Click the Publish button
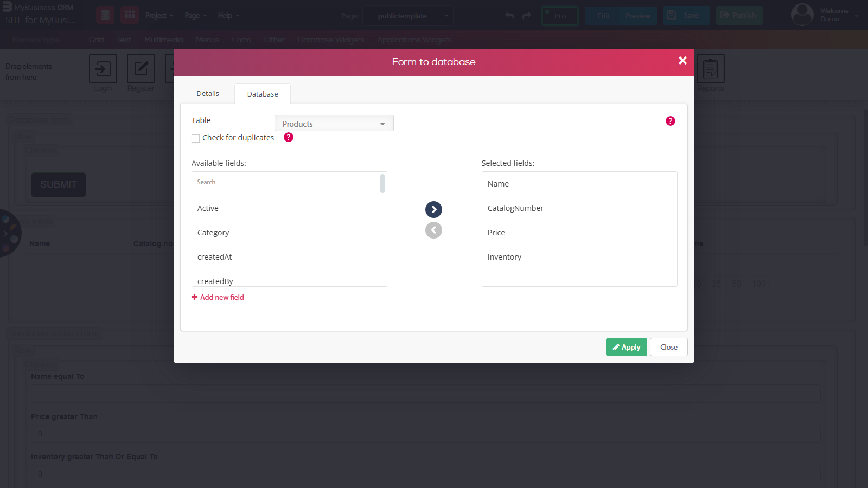The height and width of the screenshot is (488, 868). (739, 15)
